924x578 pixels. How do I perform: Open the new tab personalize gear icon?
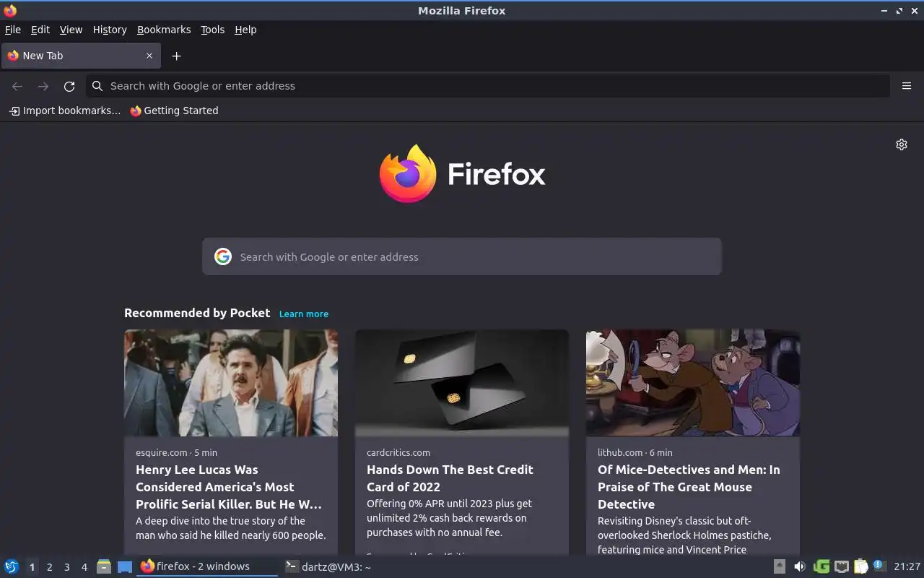902,144
